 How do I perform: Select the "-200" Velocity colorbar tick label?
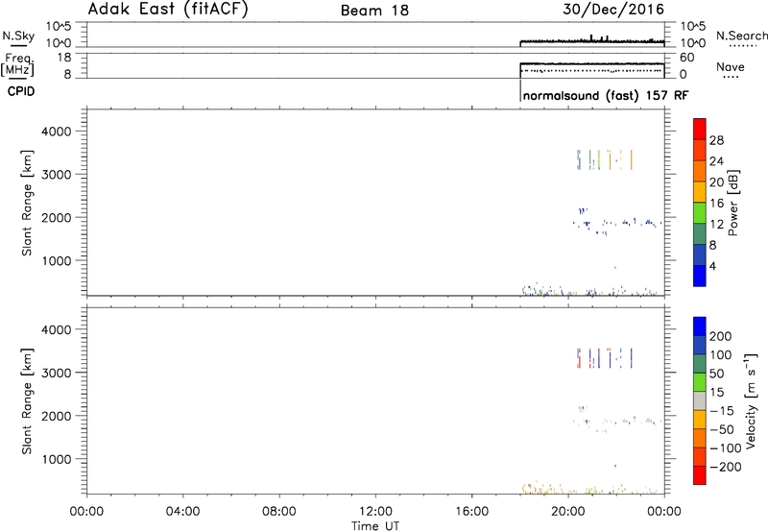(725, 467)
